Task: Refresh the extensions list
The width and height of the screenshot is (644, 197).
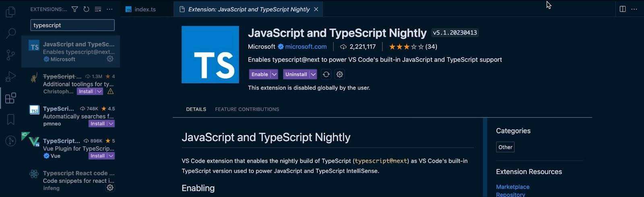Action: point(86,9)
